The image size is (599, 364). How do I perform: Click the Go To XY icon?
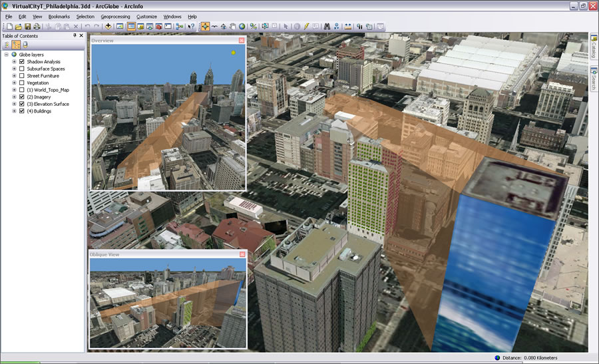point(336,27)
